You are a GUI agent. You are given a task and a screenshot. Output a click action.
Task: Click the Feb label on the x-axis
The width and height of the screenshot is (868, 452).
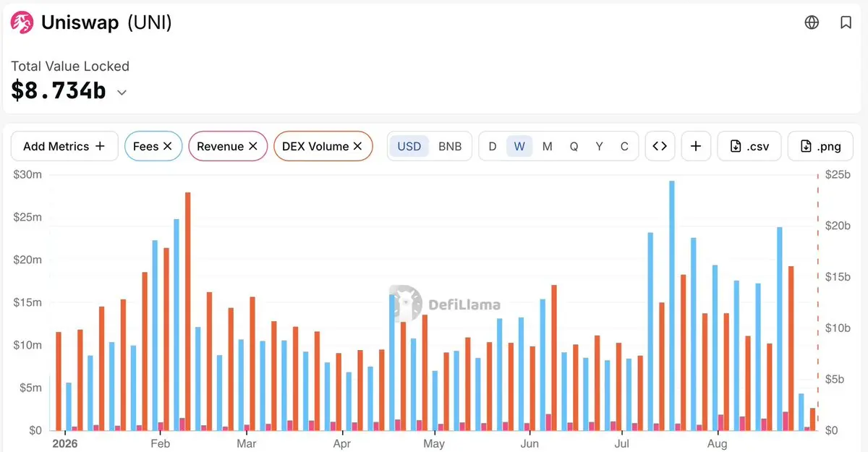[x=160, y=443]
